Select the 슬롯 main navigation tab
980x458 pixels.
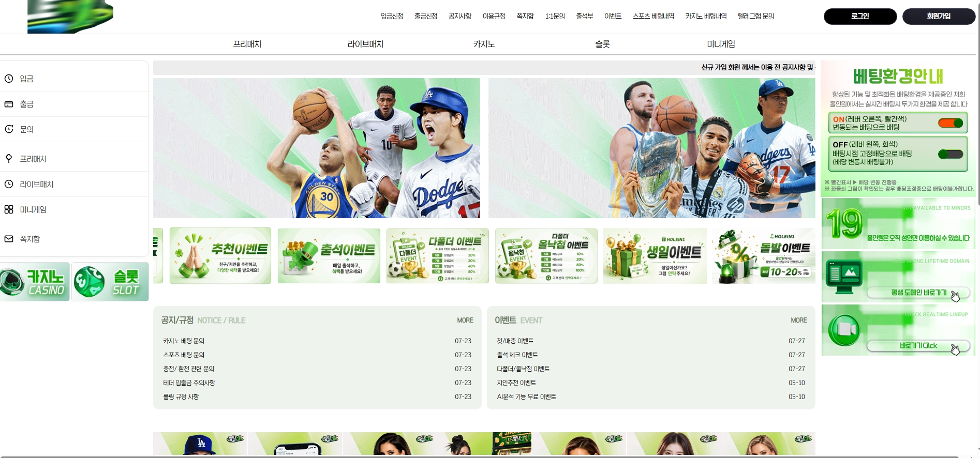(x=603, y=44)
